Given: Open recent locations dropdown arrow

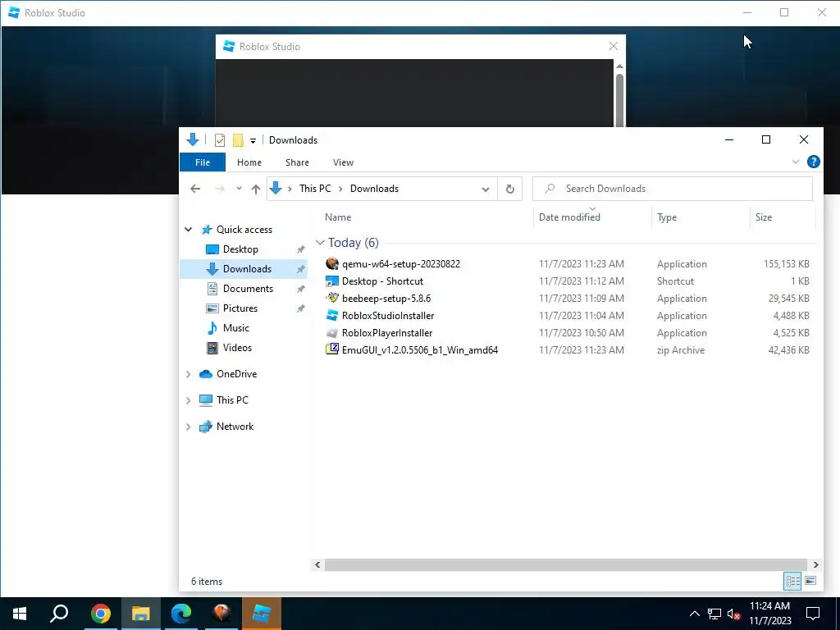Looking at the screenshot, I should pyautogui.click(x=239, y=188).
